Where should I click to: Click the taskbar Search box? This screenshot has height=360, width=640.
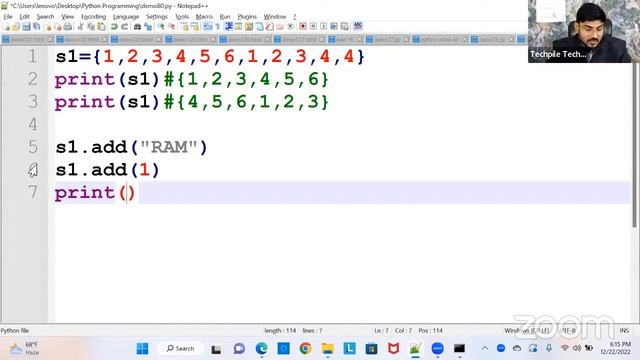coord(180,349)
